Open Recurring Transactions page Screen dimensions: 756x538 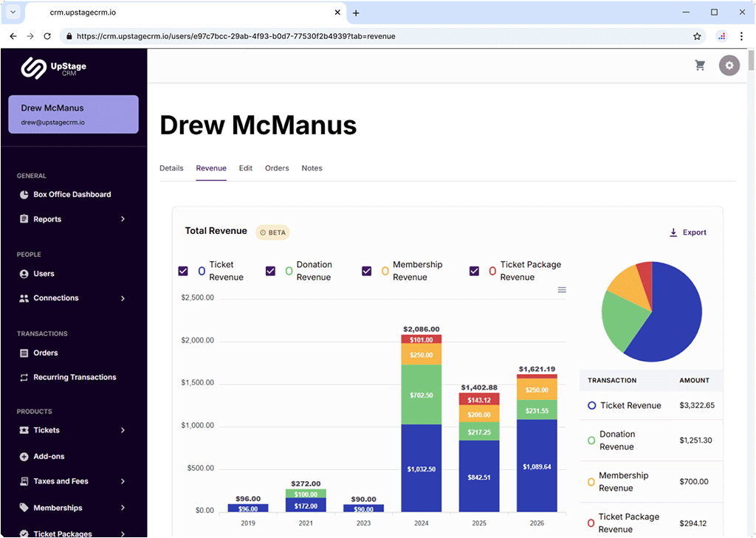75,377
